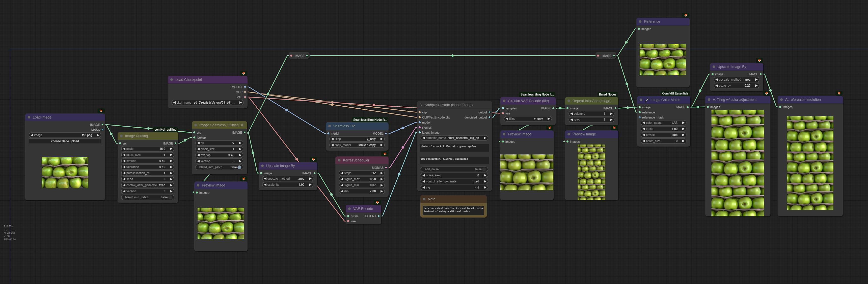Collapse the VAE Encode node via title dot
Screen dimensions: 868x284
tap(349, 209)
